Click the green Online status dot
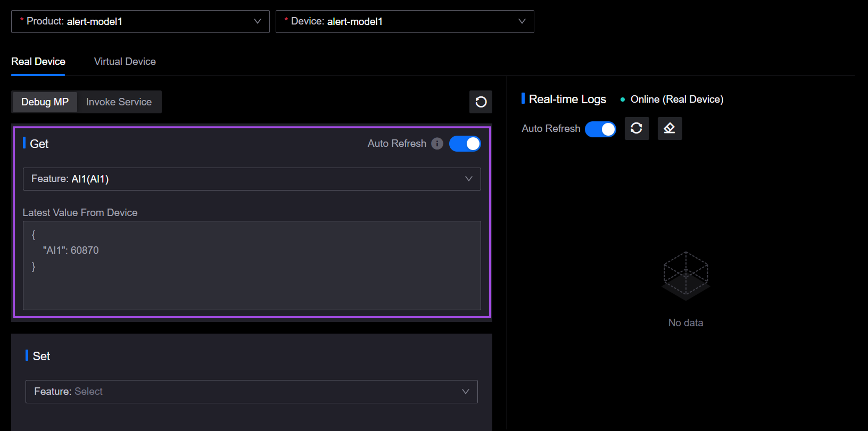868x431 pixels. click(622, 99)
